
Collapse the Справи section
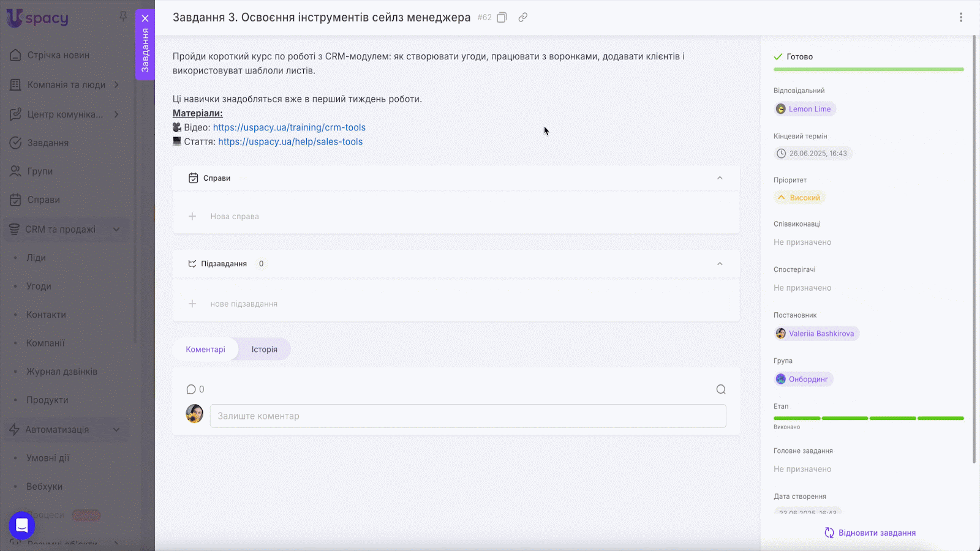(720, 178)
